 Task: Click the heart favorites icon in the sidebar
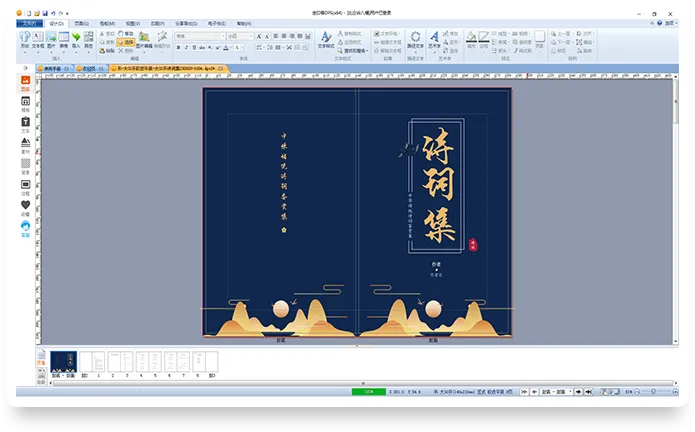pos(26,204)
